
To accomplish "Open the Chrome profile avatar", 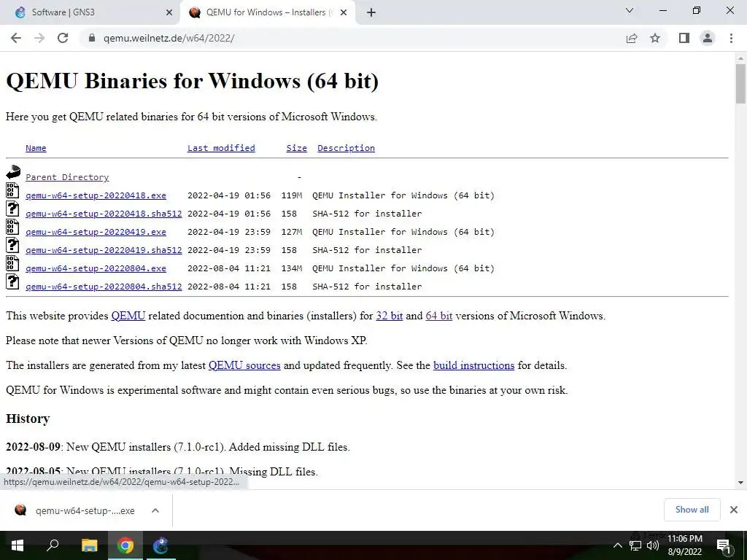I will pos(708,38).
